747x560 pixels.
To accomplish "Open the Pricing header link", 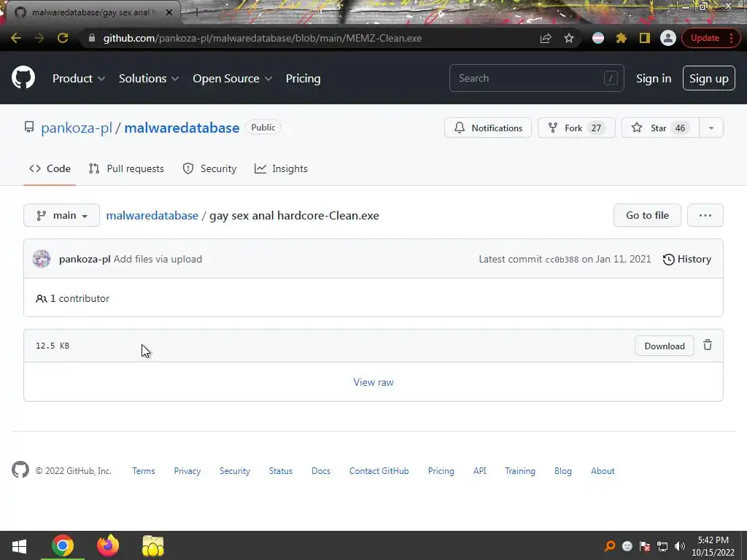I will click(303, 79).
